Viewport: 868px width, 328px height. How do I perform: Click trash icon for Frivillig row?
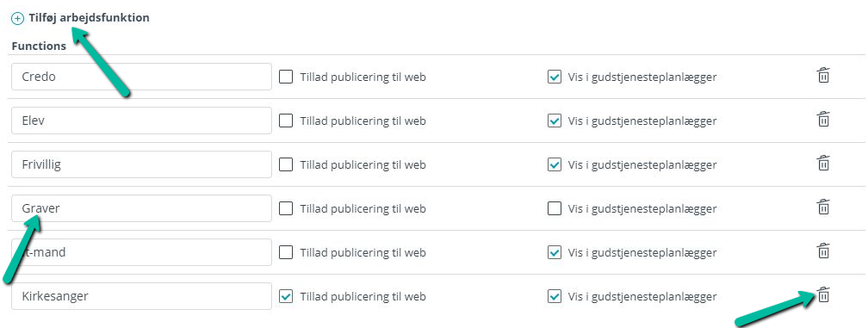coord(823,164)
